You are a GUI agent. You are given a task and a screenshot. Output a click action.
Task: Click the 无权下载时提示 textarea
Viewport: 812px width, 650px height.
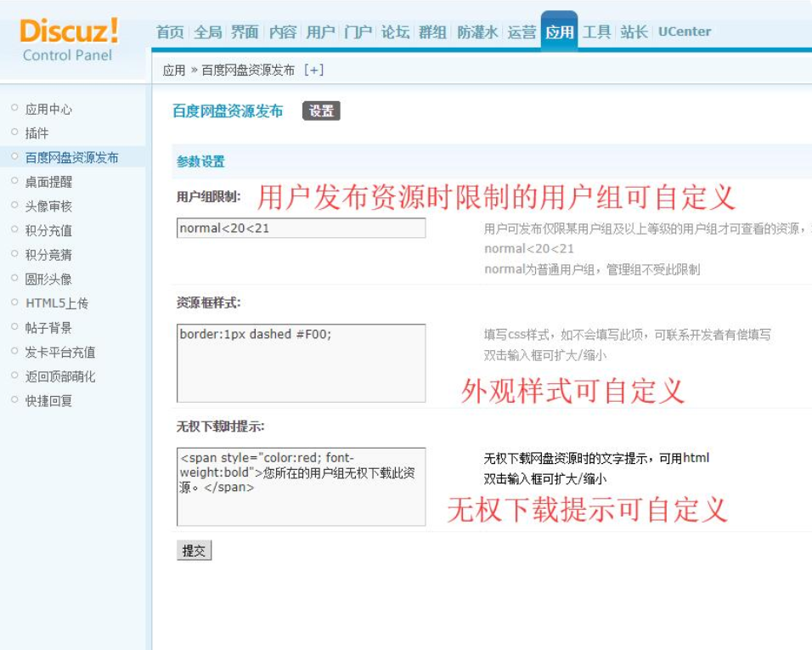point(301,487)
